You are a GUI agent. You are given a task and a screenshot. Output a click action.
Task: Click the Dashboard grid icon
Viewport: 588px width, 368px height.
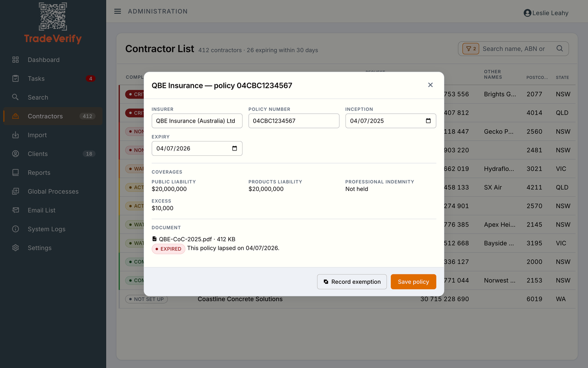[16, 60]
